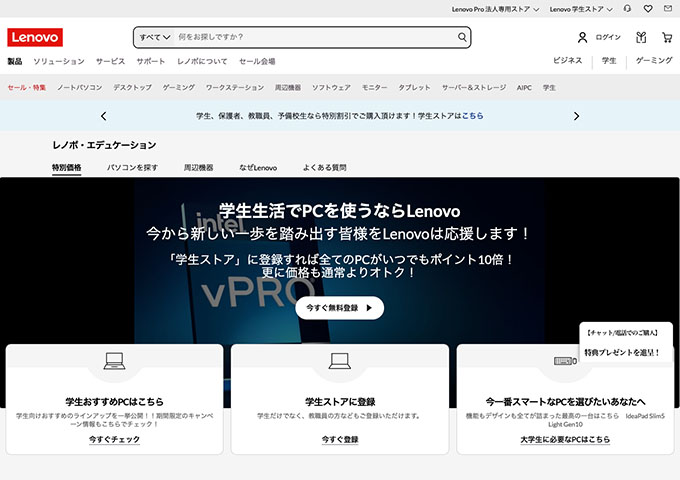Open サーバー&ストレージ category

[x=474, y=88]
